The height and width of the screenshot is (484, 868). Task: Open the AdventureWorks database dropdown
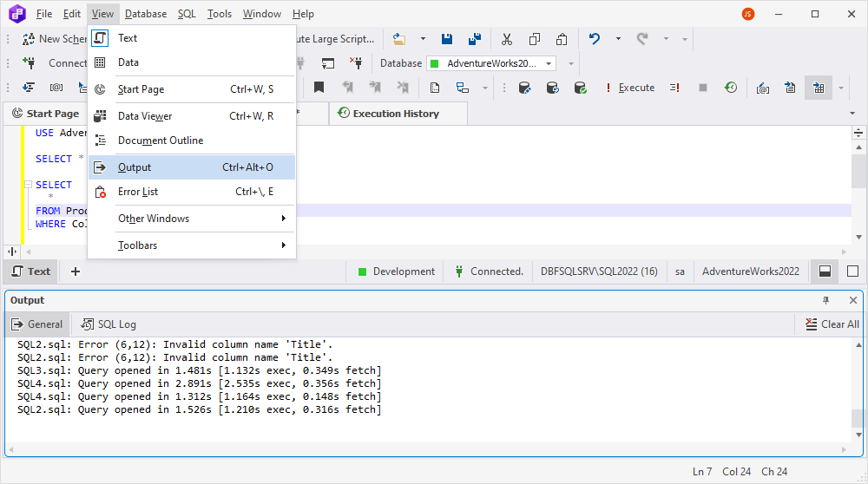tap(549, 63)
